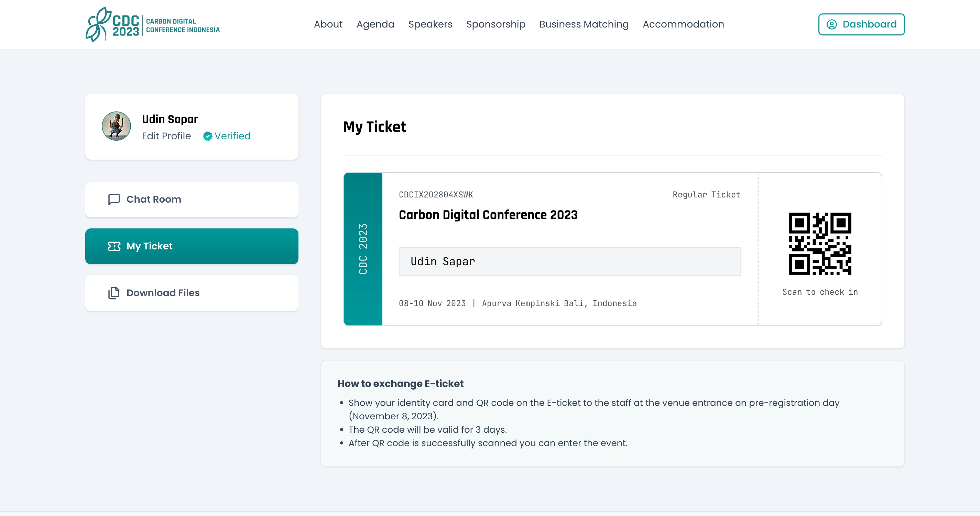Navigate to the Sponsorship page

pyautogui.click(x=495, y=24)
